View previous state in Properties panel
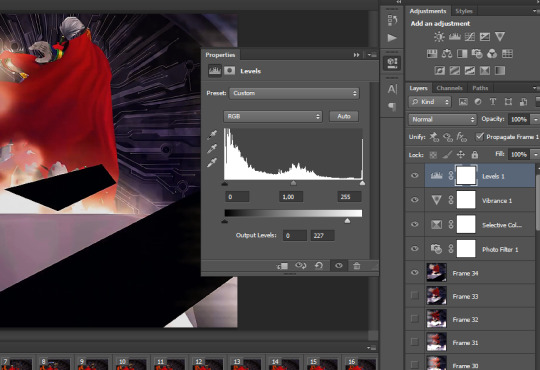Image resolution: width=540 pixels, height=370 pixels. pos(301,266)
